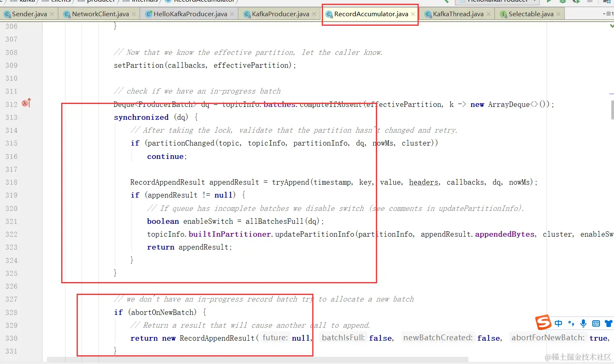The width and height of the screenshot is (614, 364).
Task: Click the interface icon on Selectable.java tab
Action: coord(504,15)
